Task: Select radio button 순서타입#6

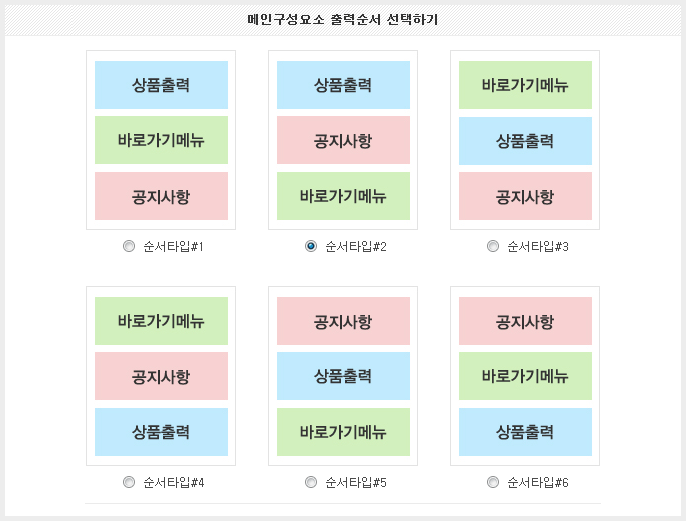Action: pyautogui.click(x=493, y=482)
